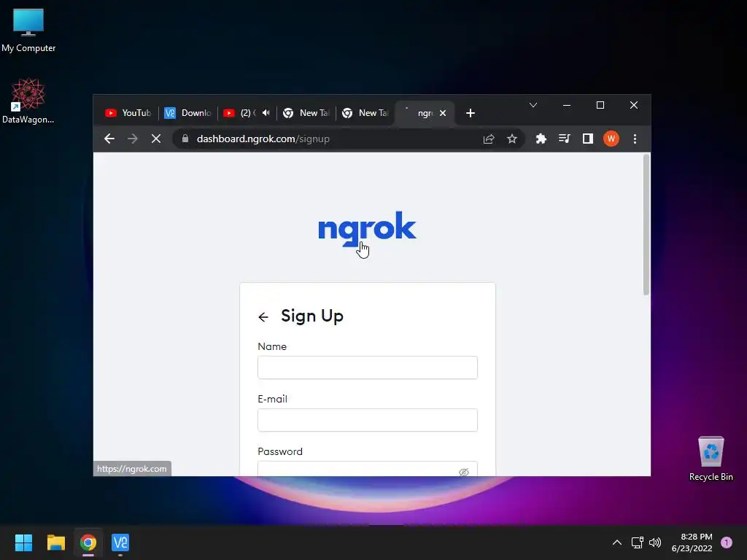
Task: Click the Sign Up heading text
Action: coord(312,316)
